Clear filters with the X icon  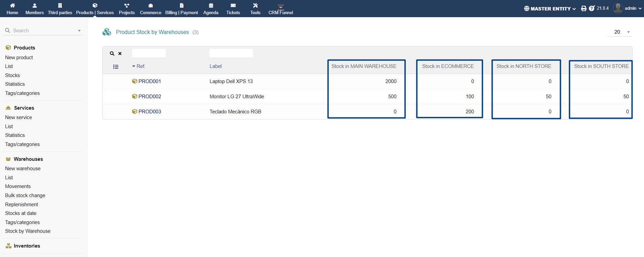(120, 53)
